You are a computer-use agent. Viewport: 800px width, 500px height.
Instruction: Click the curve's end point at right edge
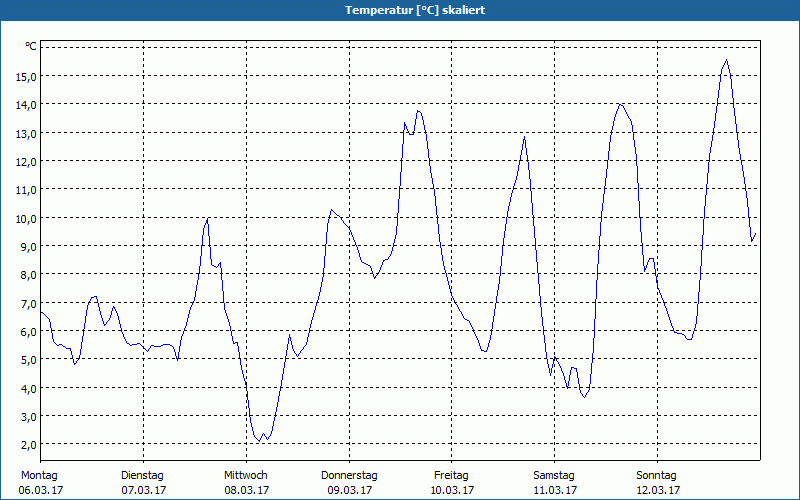click(756, 233)
